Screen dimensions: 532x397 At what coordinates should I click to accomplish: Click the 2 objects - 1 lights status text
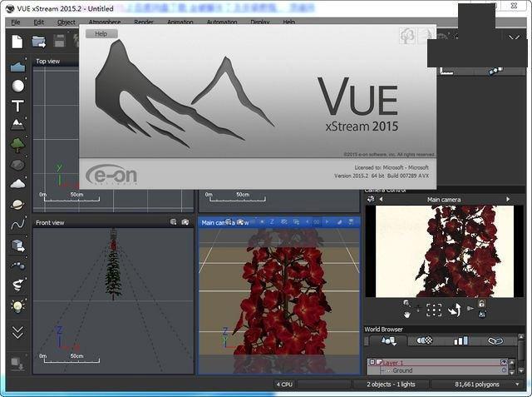click(x=391, y=385)
